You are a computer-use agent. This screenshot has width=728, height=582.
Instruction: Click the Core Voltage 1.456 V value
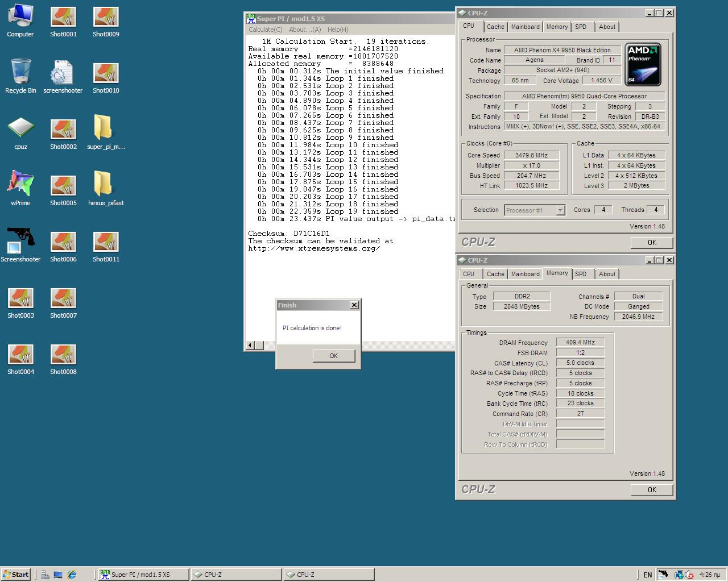602,81
